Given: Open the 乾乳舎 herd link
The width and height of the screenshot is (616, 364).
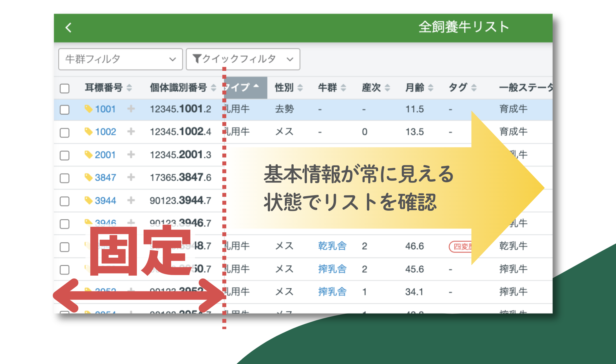Looking at the screenshot, I should [x=332, y=246].
